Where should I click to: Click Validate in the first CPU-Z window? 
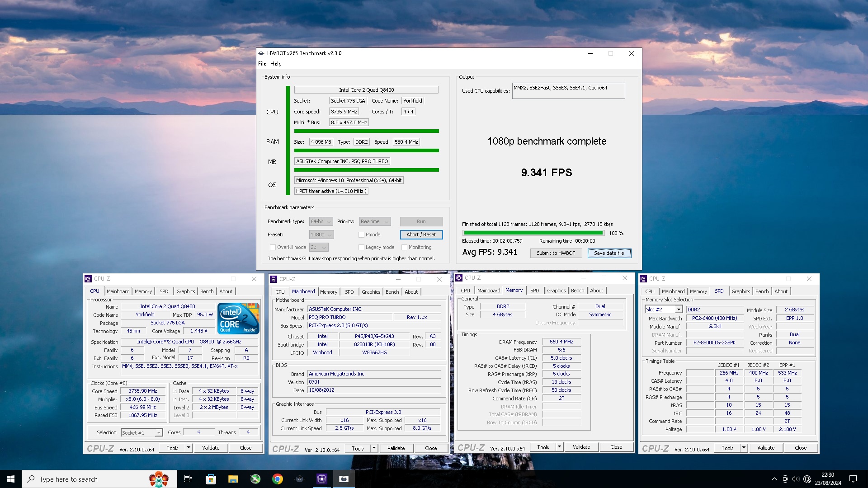click(211, 448)
